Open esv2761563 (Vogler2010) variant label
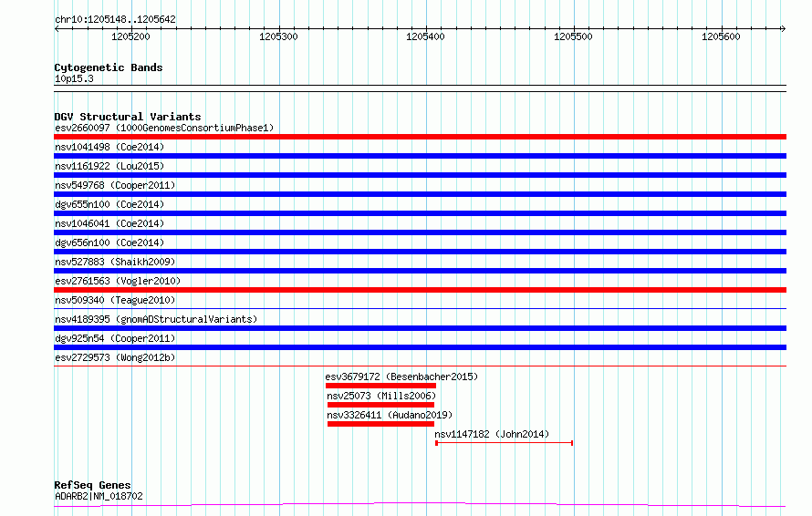This screenshot has width=812, height=516. (x=118, y=281)
